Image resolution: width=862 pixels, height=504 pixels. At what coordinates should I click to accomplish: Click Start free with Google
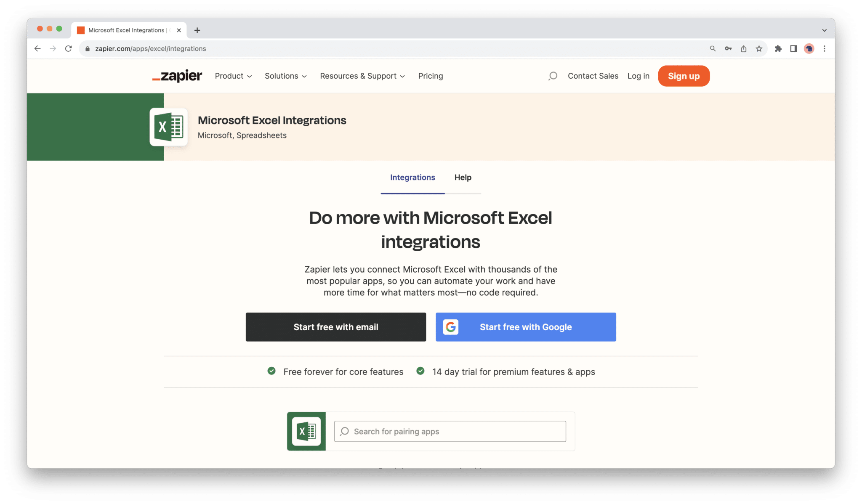point(526,327)
